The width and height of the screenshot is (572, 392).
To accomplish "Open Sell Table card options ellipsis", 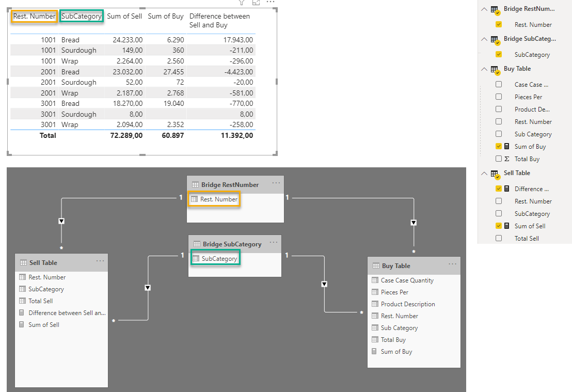I will pos(100,261).
